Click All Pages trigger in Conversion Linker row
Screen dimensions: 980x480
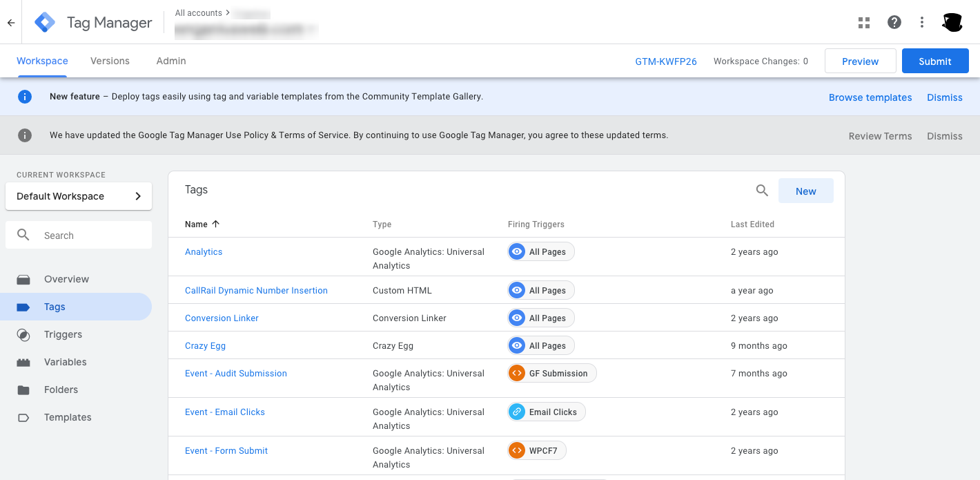541,318
